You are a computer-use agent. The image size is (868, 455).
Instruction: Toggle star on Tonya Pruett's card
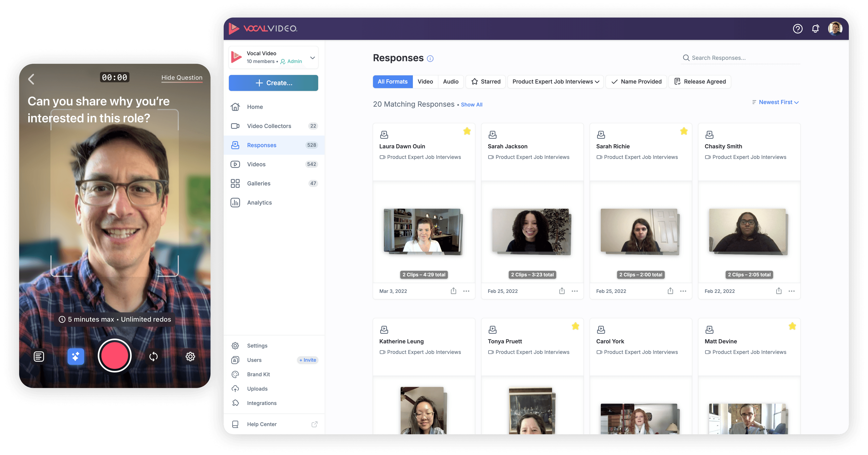pyautogui.click(x=575, y=326)
